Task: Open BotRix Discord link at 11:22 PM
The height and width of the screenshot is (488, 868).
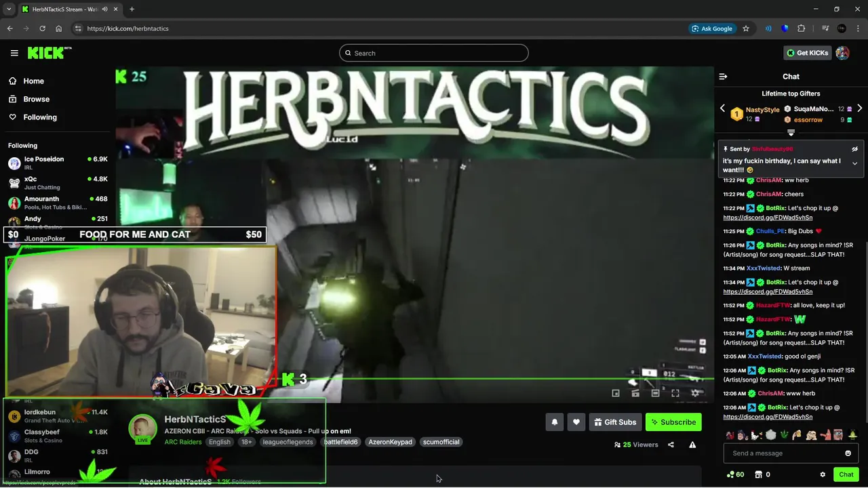Action: (x=768, y=218)
